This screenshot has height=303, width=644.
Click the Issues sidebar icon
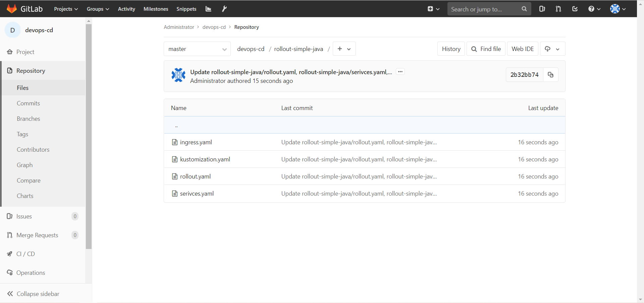coord(10,216)
